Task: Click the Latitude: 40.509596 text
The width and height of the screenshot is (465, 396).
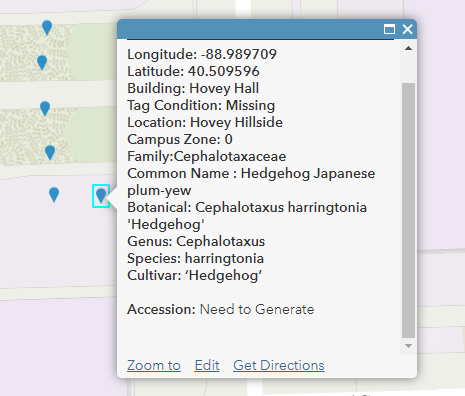Action: pyautogui.click(x=193, y=71)
